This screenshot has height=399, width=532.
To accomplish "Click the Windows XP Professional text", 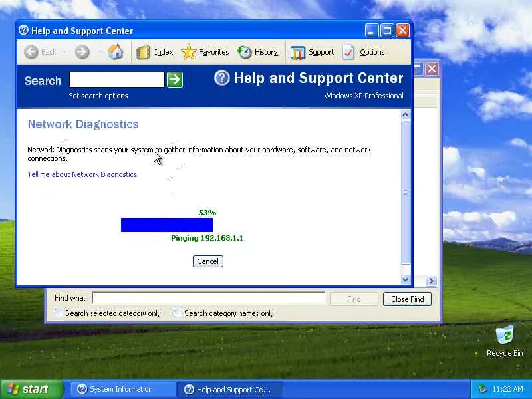I will point(364,96).
